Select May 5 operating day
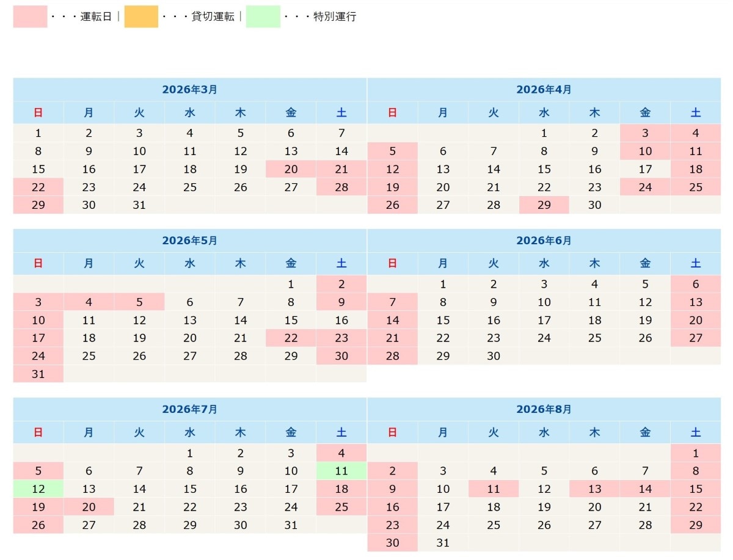Image resolution: width=733 pixels, height=560 pixels. coord(139,302)
